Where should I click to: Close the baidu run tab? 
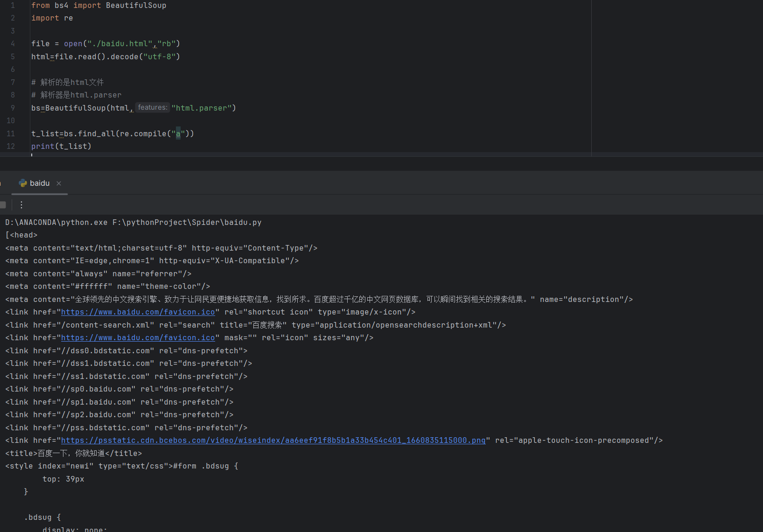(59, 183)
